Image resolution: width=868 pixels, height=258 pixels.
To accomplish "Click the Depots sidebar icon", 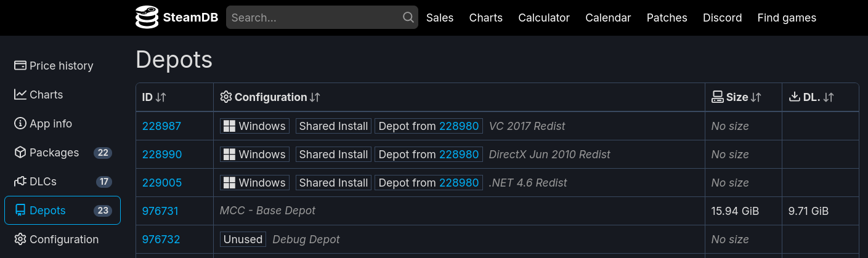I will point(20,210).
